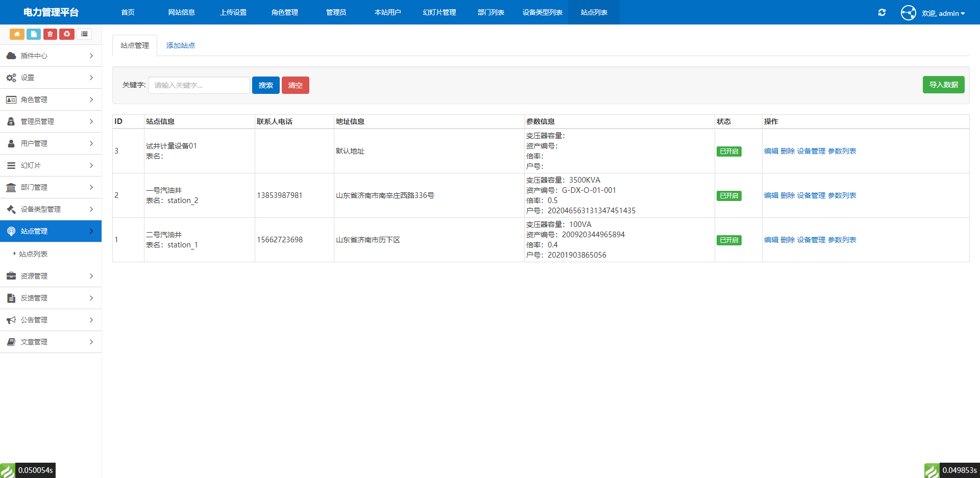Expand 设置 with its chevron
980x478 pixels.
click(x=91, y=78)
